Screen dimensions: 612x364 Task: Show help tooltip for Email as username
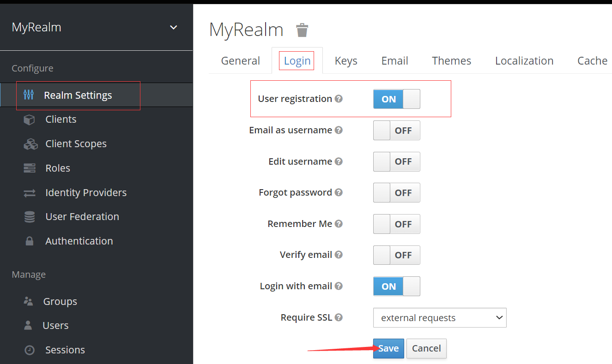[339, 130]
